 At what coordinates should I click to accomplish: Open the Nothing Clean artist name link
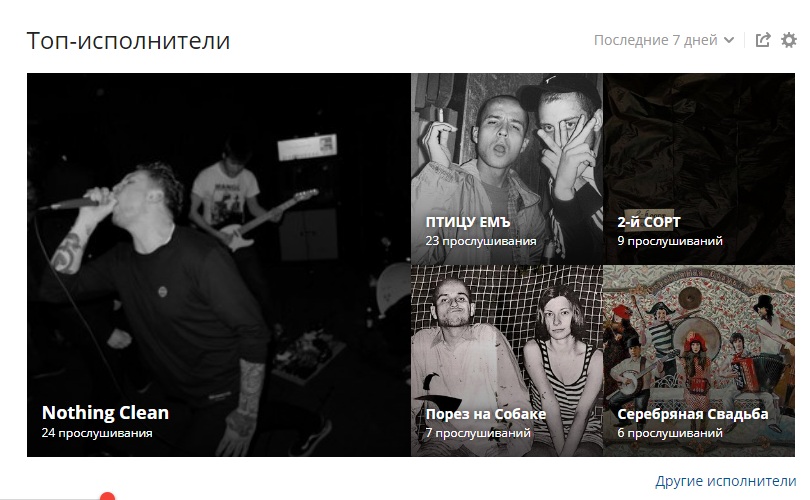coord(105,412)
